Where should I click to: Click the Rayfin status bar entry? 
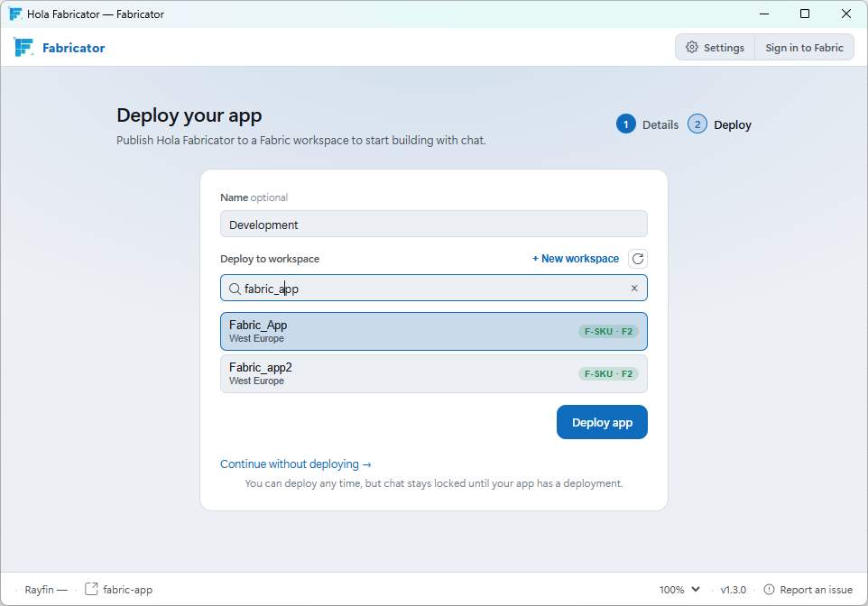(45, 590)
